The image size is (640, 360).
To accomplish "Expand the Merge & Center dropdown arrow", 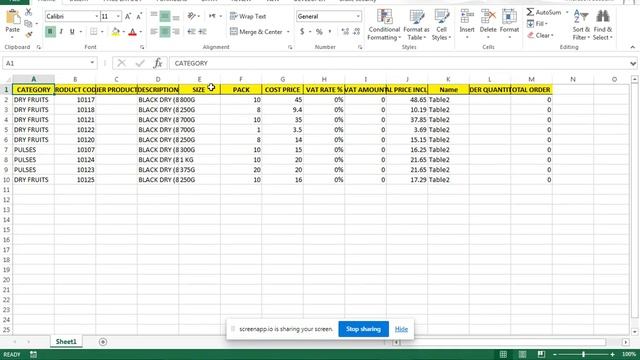I will (x=288, y=31).
